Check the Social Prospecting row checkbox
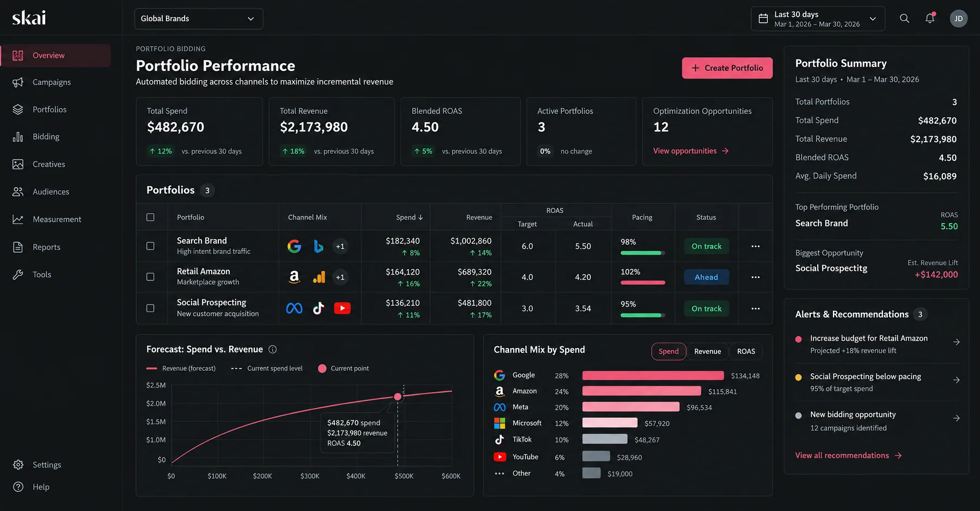Screen dimensions: 980x511 (150, 308)
